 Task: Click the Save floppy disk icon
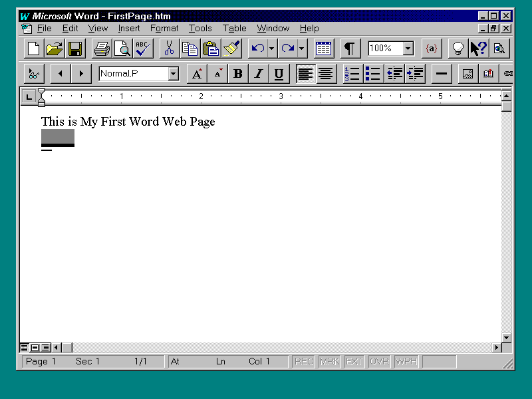[x=75, y=49]
